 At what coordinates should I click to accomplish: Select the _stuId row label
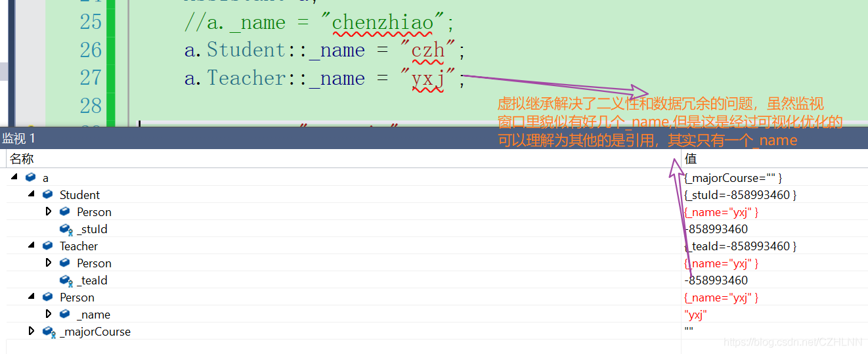click(92, 229)
